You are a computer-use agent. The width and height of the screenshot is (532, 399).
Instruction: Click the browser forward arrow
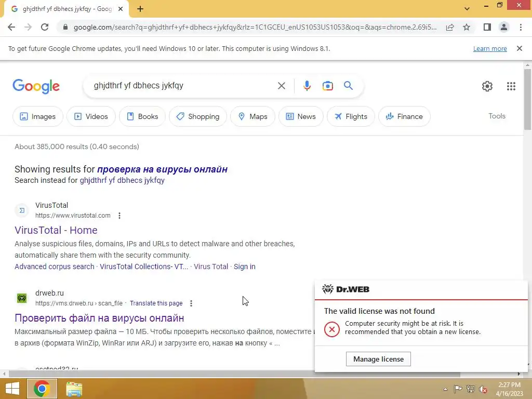tap(28, 27)
